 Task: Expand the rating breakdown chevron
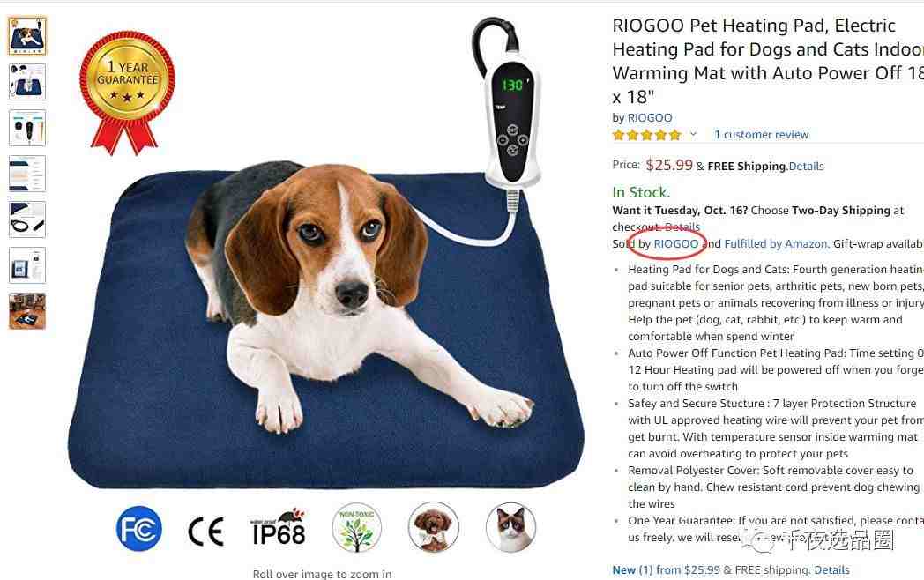[x=693, y=134]
